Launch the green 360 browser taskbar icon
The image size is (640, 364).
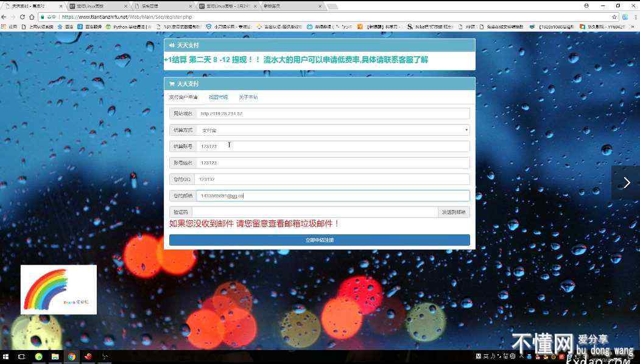click(39, 357)
